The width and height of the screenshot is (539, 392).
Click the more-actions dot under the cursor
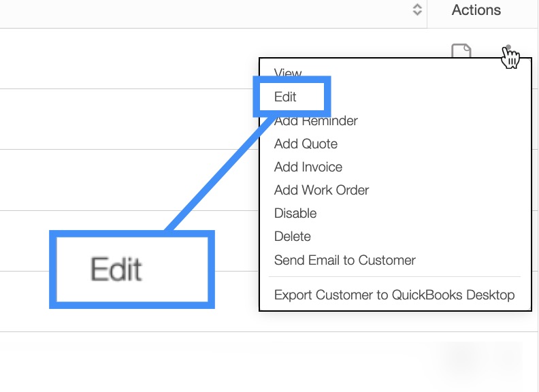click(x=508, y=49)
